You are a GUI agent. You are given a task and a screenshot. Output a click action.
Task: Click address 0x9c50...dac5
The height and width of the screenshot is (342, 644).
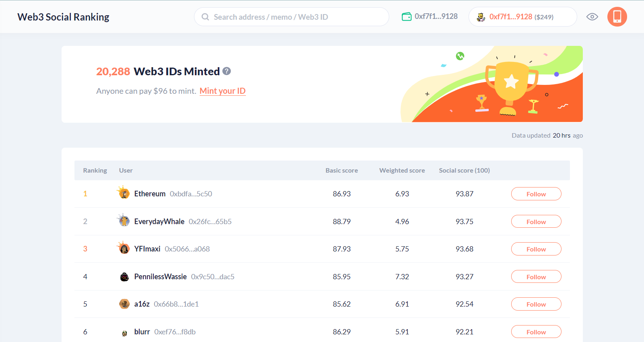click(213, 277)
